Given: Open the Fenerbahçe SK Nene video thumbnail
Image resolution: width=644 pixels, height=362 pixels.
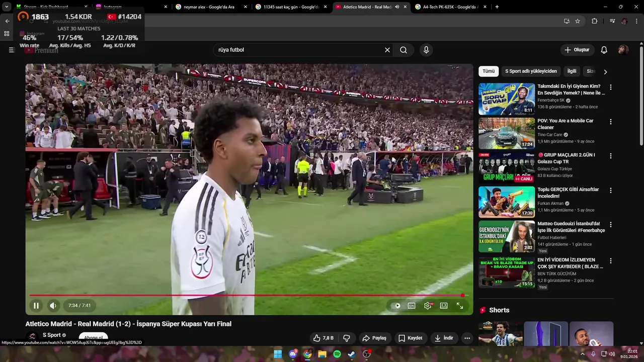Looking at the screenshot, I should click(507, 99).
